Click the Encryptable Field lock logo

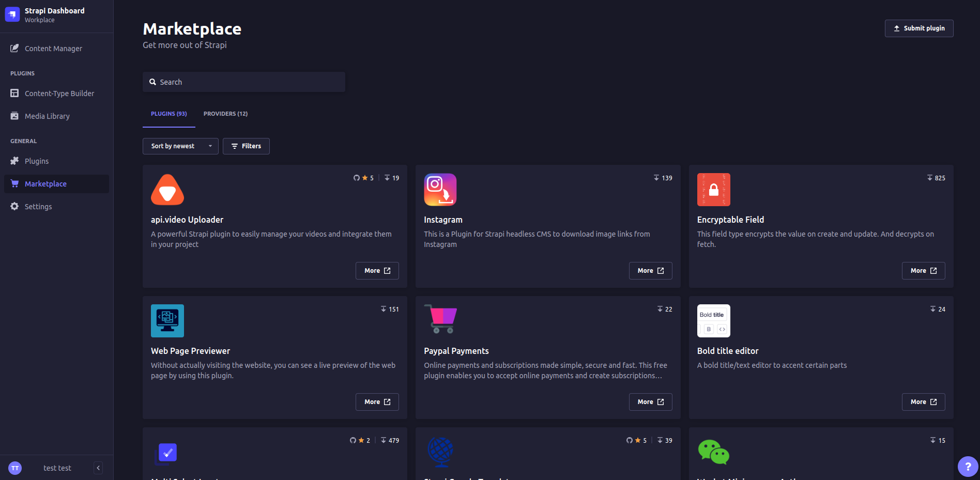tap(714, 190)
